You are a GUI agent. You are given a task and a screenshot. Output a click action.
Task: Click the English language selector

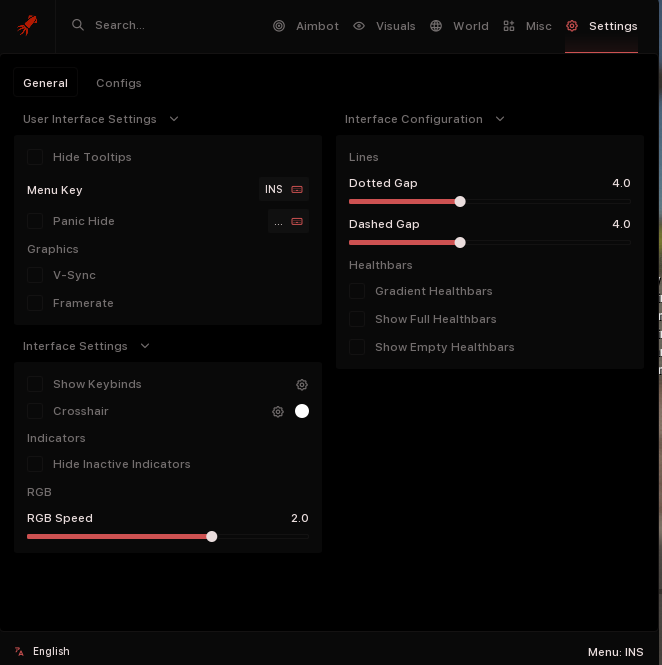coord(42,651)
